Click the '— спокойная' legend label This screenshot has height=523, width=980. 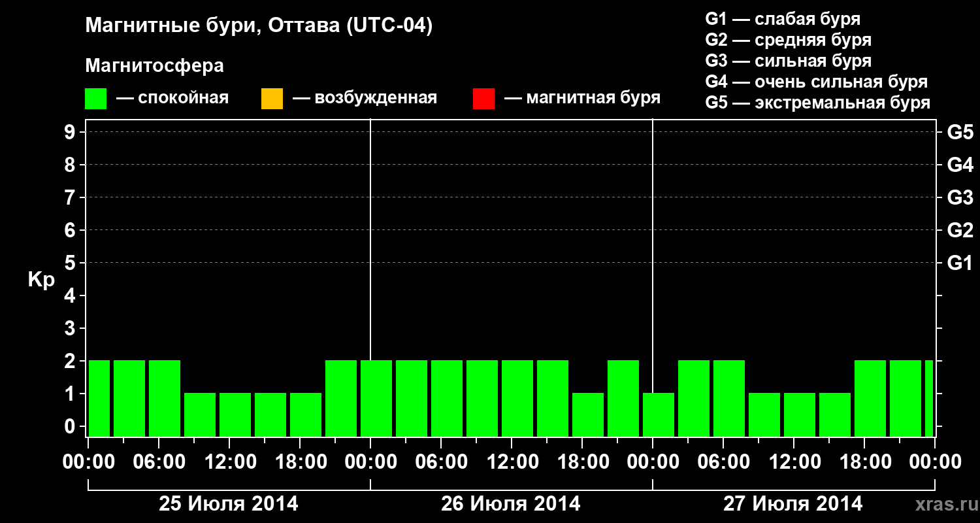172,98
